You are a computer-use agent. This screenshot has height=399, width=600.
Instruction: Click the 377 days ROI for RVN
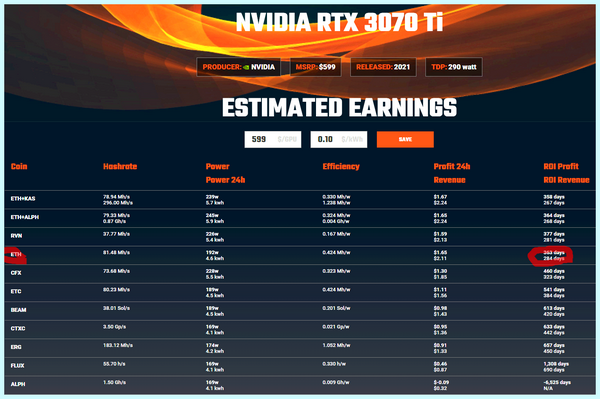click(x=554, y=234)
